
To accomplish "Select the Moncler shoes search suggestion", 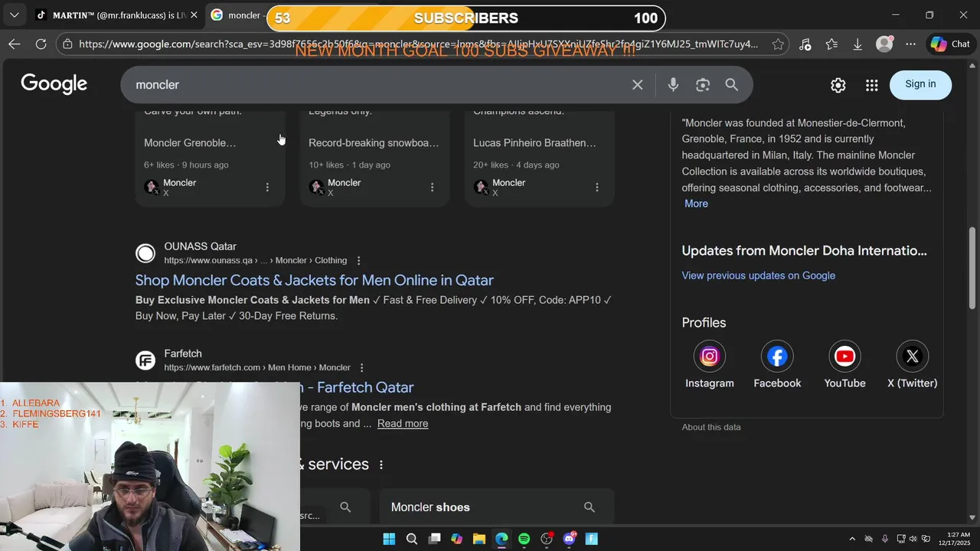I will click(497, 507).
